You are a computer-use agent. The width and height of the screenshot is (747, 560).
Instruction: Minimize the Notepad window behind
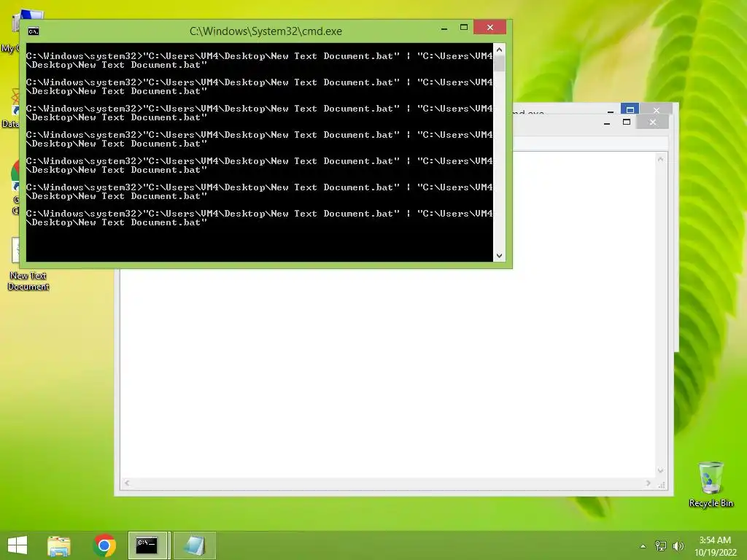pos(607,122)
